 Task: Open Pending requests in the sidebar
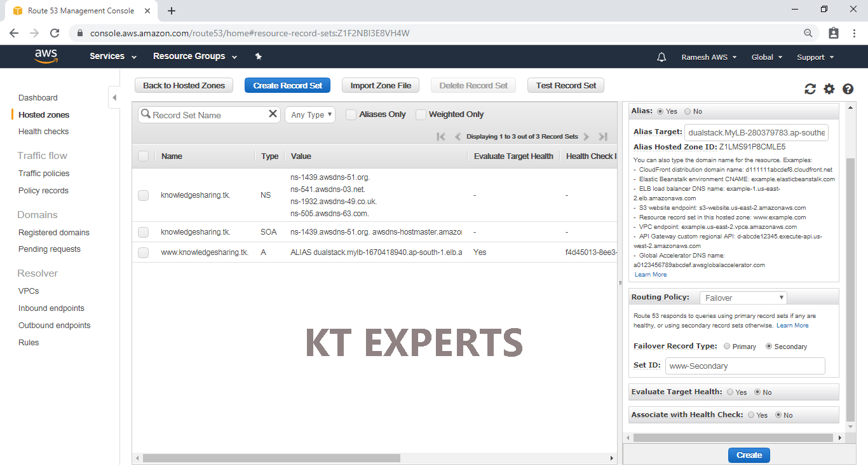tap(50, 249)
